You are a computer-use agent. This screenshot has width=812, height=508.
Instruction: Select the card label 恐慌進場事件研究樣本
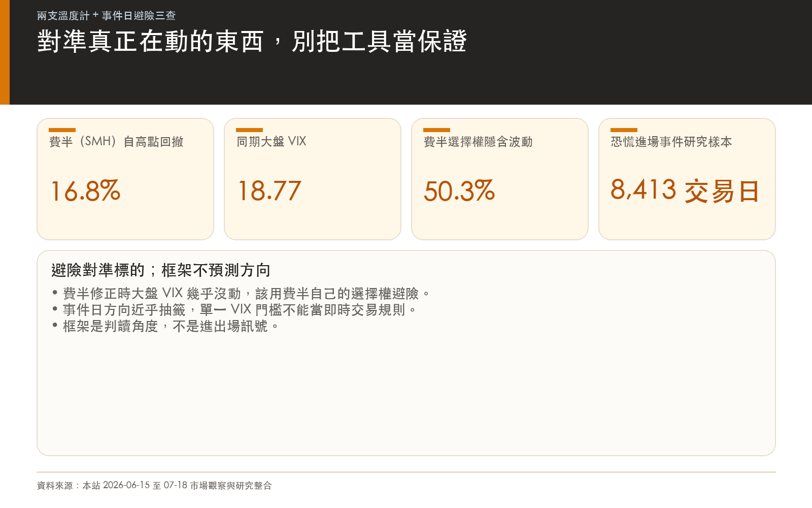[x=671, y=142]
